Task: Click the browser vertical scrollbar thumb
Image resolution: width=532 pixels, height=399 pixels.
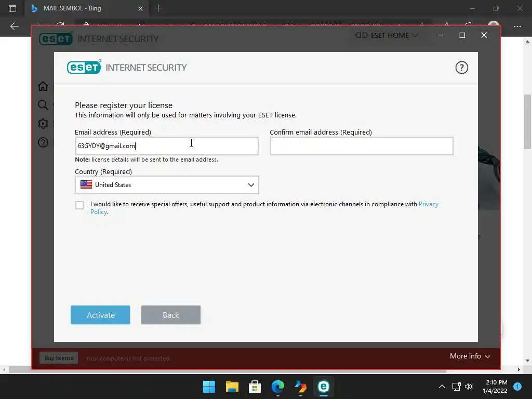Action: click(528, 122)
